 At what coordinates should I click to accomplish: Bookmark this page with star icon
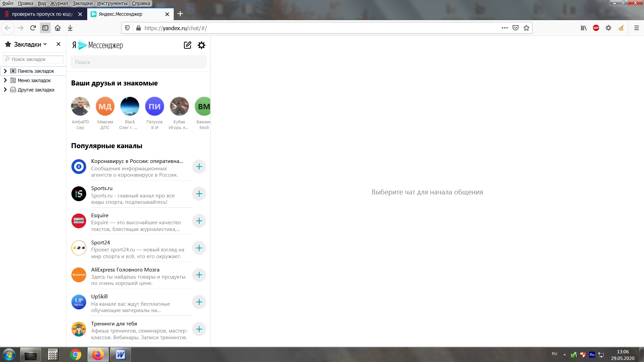coord(526,28)
